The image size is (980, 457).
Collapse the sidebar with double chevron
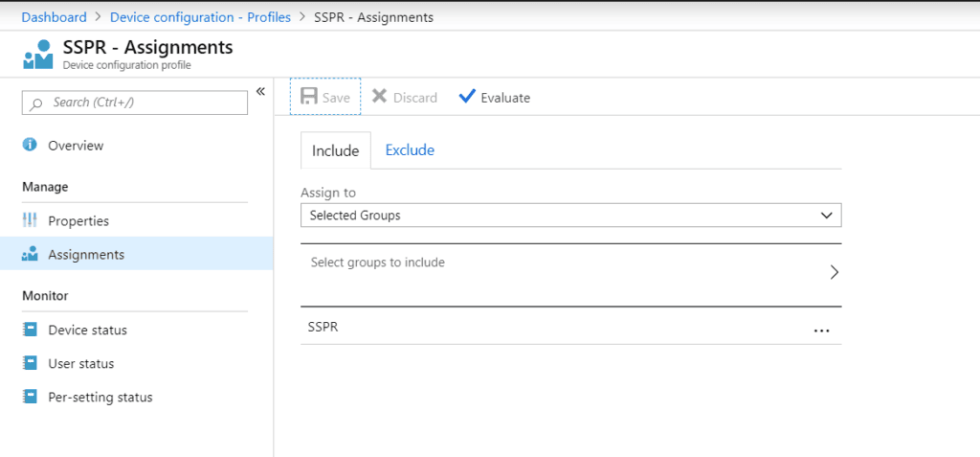tap(260, 91)
